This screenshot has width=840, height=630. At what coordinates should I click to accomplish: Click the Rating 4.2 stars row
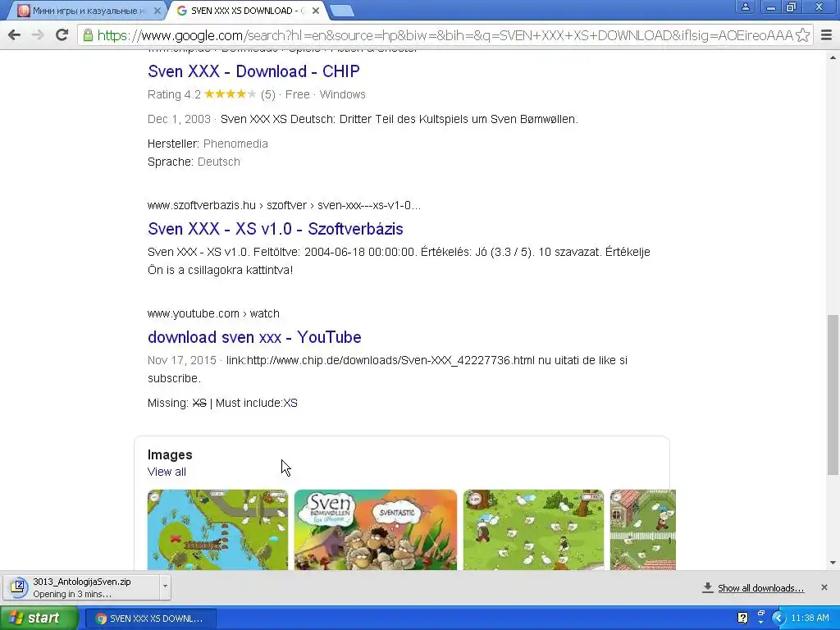(257, 94)
